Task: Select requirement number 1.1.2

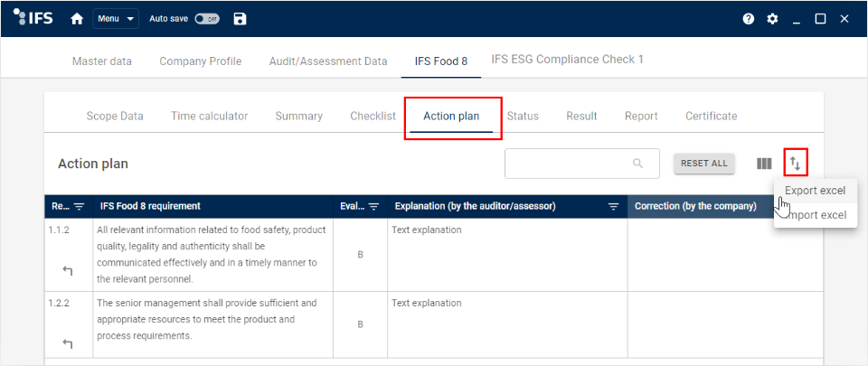Action: point(59,230)
